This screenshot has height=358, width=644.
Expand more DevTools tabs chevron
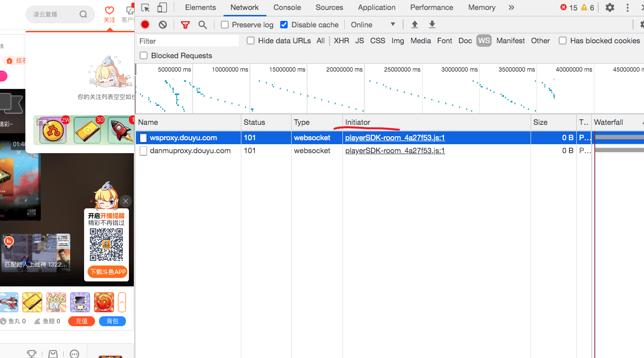tap(511, 7)
